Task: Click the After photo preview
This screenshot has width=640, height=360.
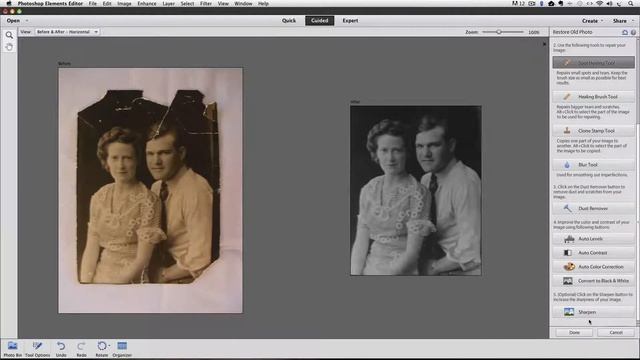Action: pos(416,190)
